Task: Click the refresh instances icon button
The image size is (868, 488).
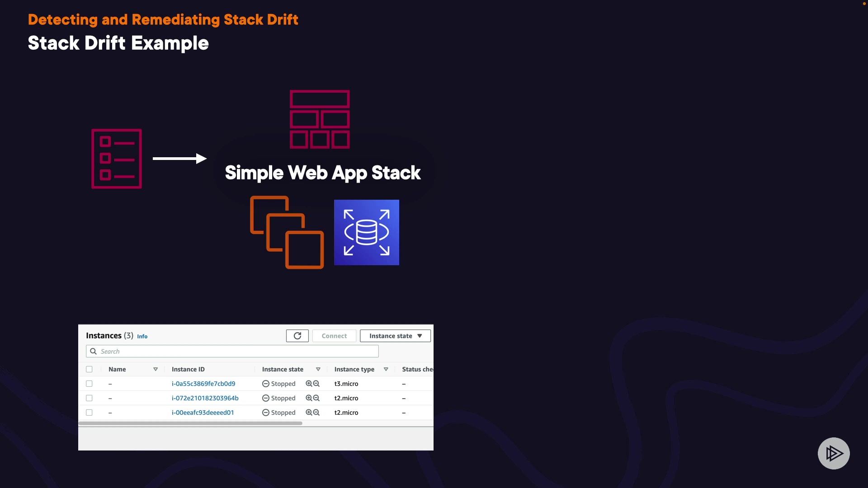Action: [297, 336]
